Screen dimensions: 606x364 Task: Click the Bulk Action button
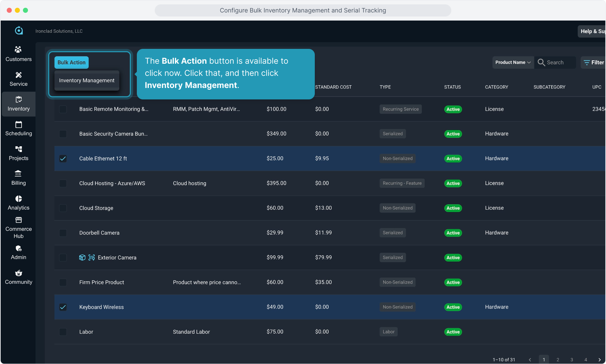[x=71, y=62]
